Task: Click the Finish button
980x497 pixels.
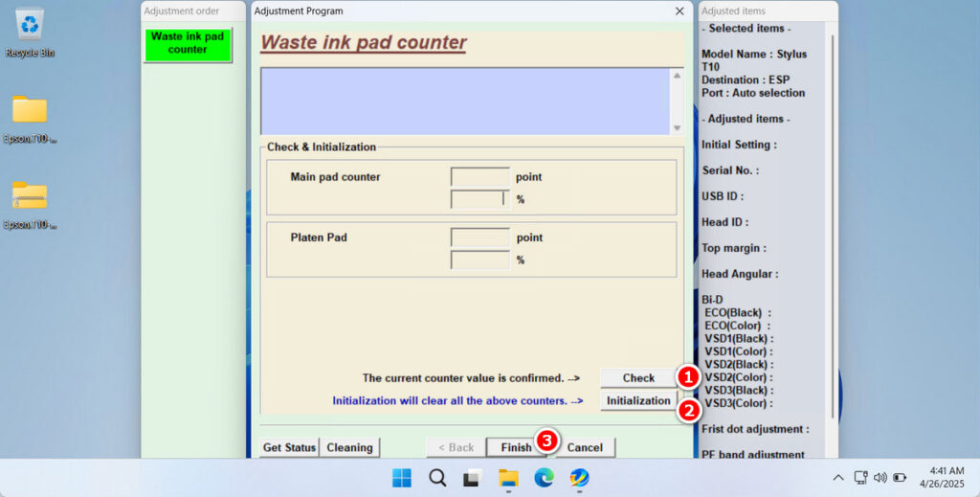Action: pos(516,447)
